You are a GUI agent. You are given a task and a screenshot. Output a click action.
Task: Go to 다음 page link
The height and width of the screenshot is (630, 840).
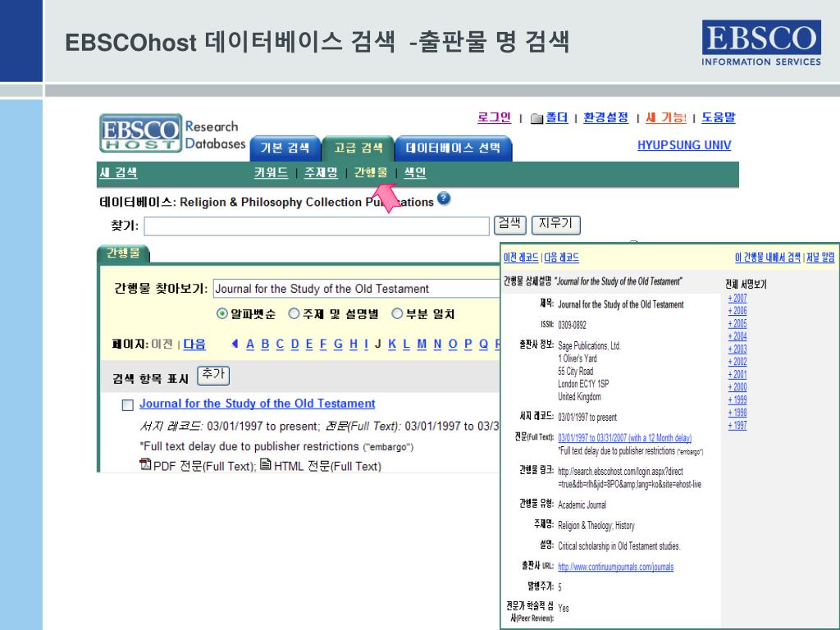[194, 344]
